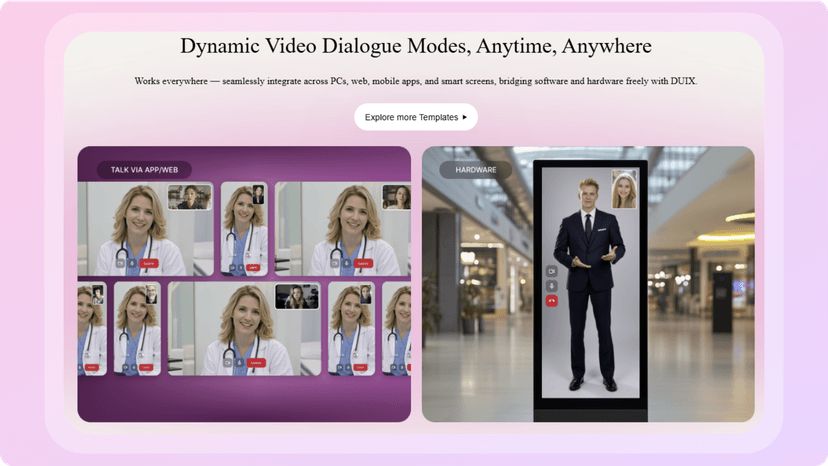Select the TALK VIA APP/WEB tag
This screenshot has height=466, width=828.
(144, 170)
